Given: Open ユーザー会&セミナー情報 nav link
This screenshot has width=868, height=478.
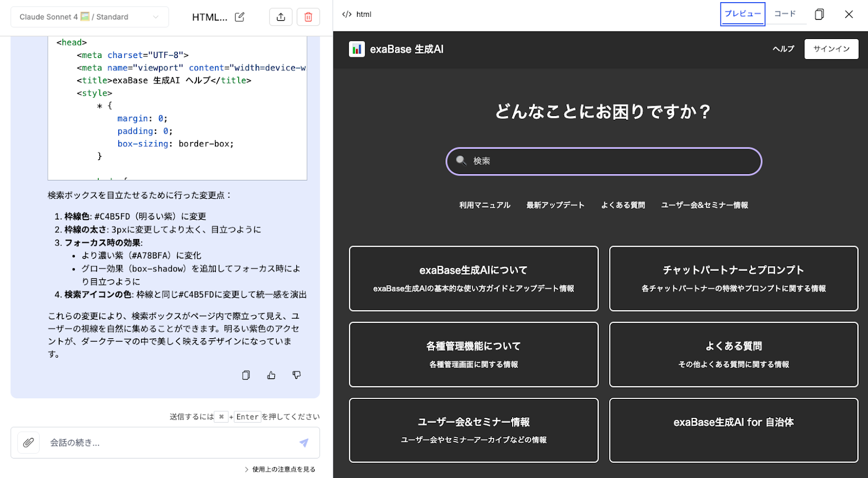Looking at the screenshot, I should pos(704,205).
